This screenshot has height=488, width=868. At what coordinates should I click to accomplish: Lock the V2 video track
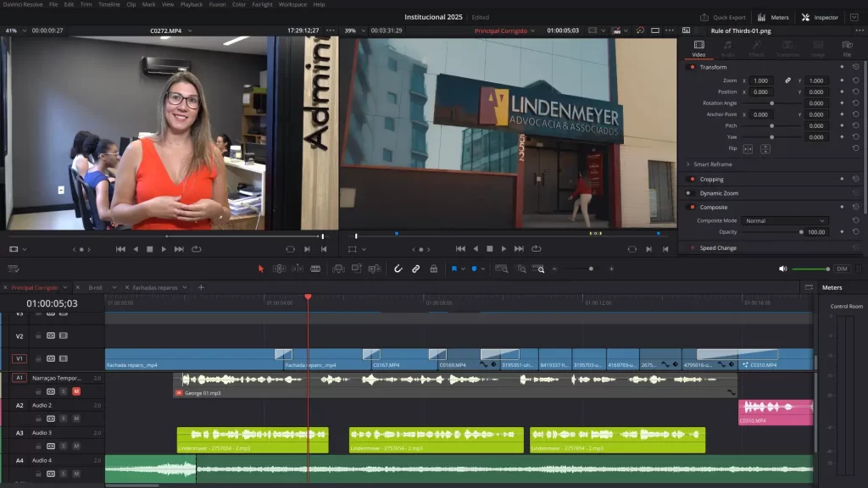[x=38, y=335]
